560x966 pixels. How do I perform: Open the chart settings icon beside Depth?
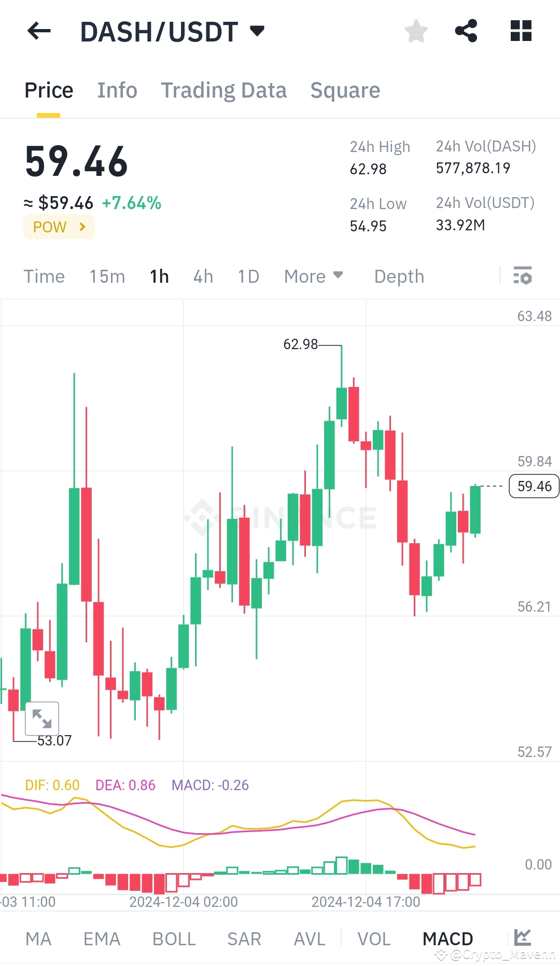[524, 277]
